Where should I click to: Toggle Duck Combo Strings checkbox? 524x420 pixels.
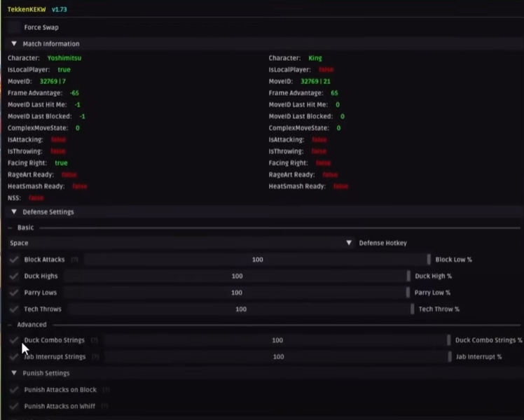click(x=14, y=340)
